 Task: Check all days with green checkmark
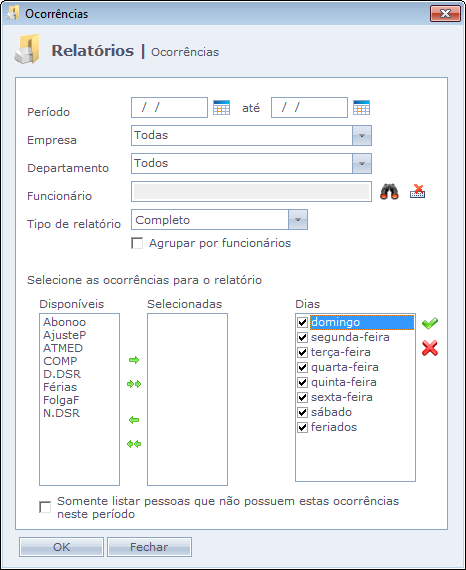(x=430, y=323)
